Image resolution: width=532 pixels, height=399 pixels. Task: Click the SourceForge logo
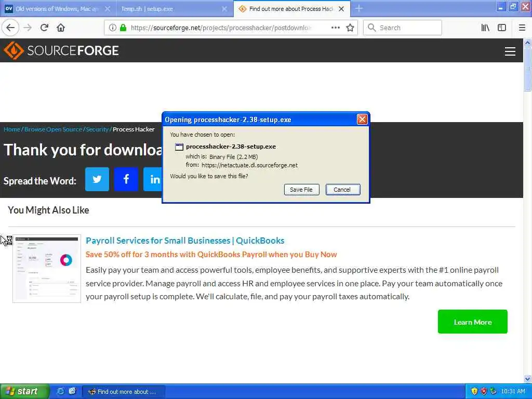[61, 50]
